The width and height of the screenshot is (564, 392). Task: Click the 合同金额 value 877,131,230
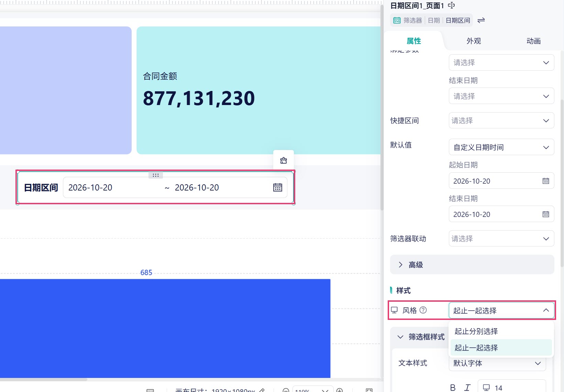coord(199,99)
